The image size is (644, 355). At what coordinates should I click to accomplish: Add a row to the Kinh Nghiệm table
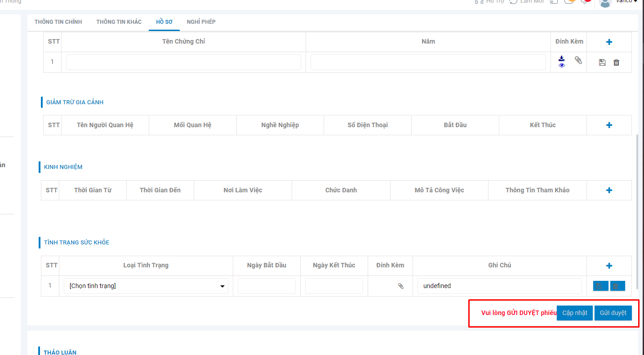tap(609, 190)
